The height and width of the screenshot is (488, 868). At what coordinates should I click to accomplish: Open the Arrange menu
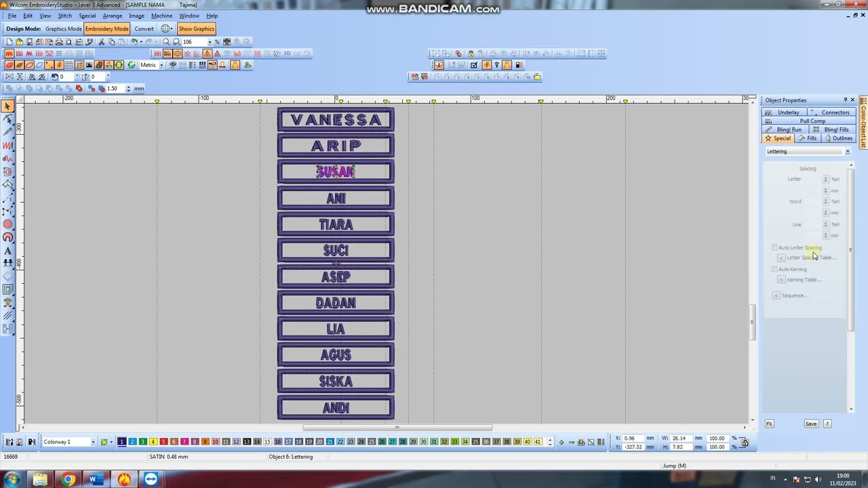coord(113,16)
